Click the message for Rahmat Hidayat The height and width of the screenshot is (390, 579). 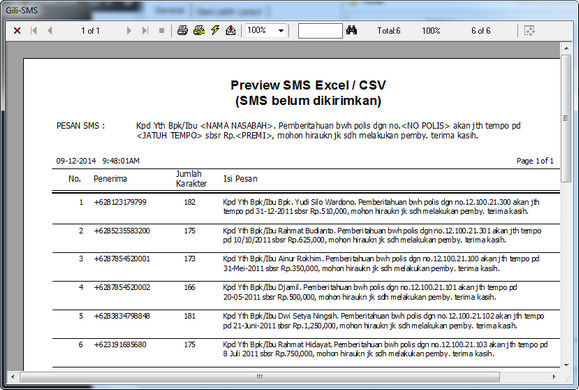pos(385,349)
